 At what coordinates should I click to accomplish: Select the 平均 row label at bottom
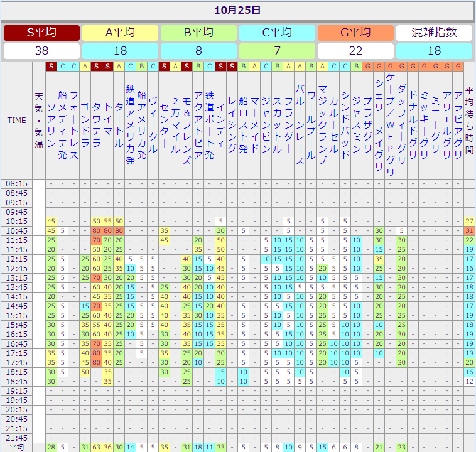pos(16,447)
